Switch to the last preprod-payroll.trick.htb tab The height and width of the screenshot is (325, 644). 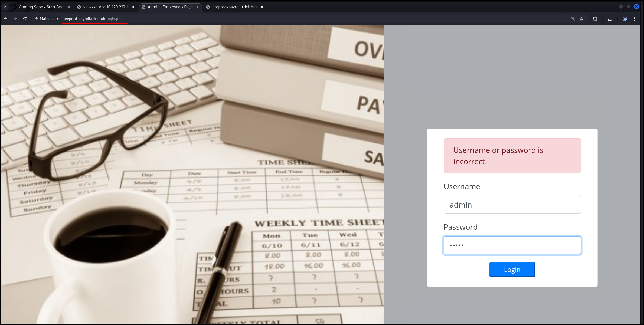point(234,7)
